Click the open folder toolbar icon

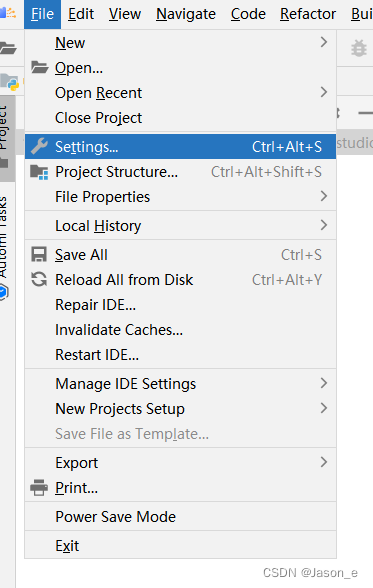pyautogui.click(x=7, y=48)
